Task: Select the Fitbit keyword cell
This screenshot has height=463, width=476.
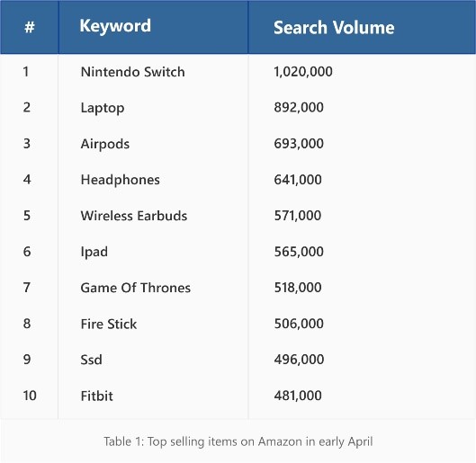Action: click(x=97, y=396)
